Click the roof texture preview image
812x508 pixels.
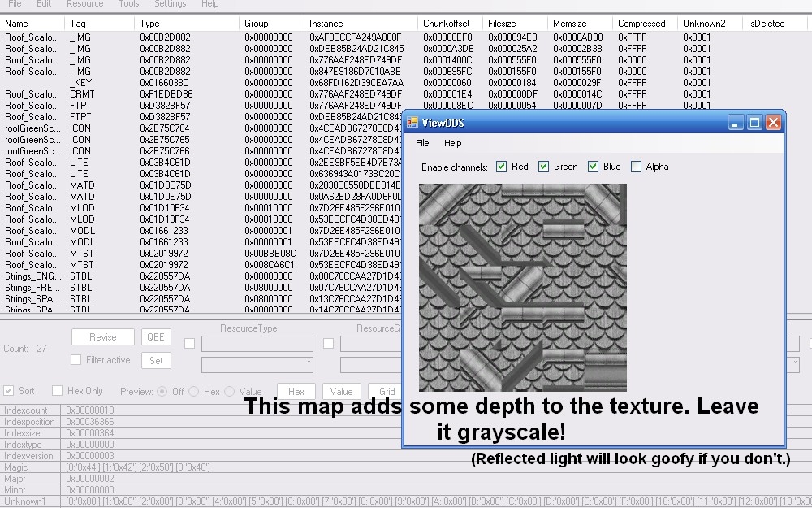tap(522, 287)
